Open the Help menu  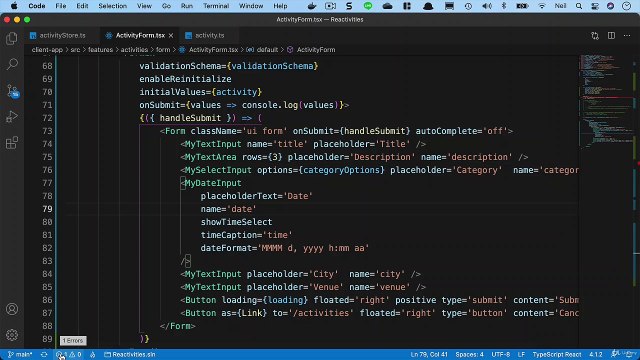click(280, 6)
